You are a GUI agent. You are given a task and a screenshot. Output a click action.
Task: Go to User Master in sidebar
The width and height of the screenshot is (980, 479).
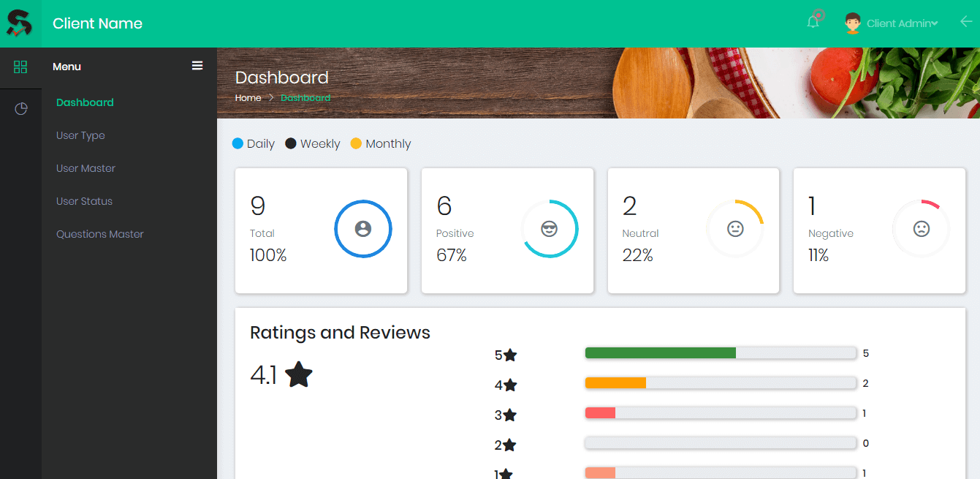coord(86,168)
